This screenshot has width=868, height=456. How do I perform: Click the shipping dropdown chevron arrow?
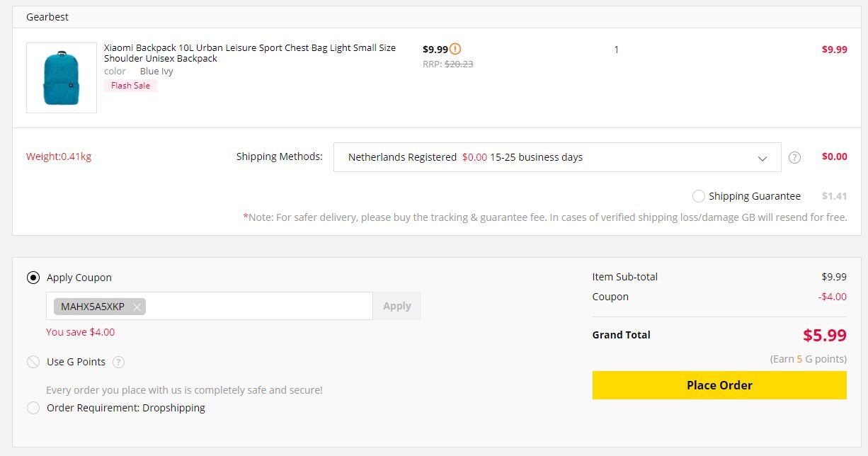763,158
